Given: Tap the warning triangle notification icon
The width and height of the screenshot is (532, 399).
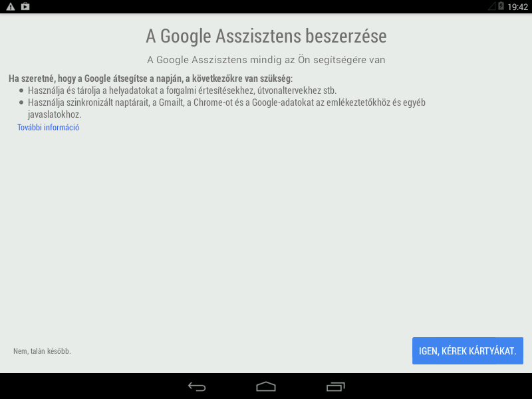Looking at the screenshot, I should click(x=11, y=7).
